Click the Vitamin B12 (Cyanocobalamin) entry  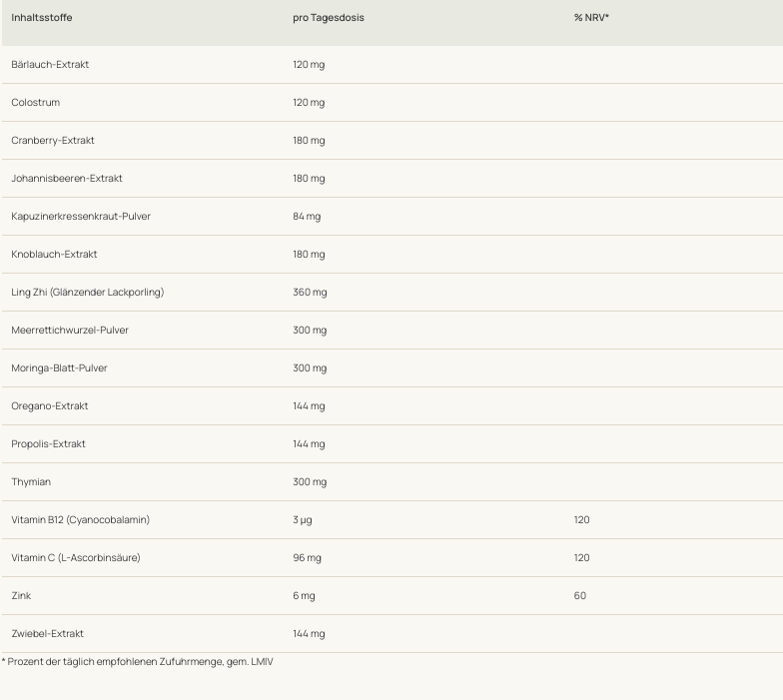[x=80, y=520]
